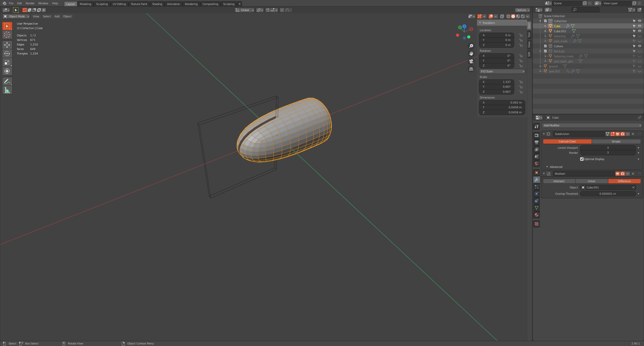Activate the Select Box tool
Screen dimensions: 644x346
(x=7, y=26)
